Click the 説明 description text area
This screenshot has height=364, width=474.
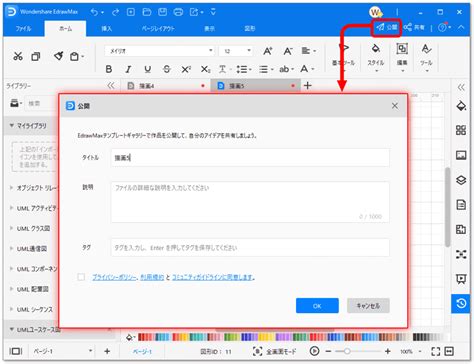pyautogui.click(x=250, y=202)
